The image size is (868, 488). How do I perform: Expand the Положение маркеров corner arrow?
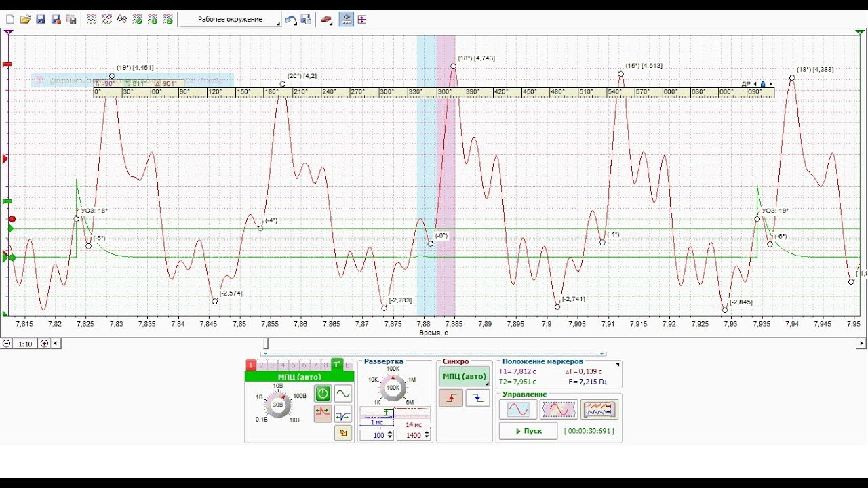pyautogui.click(x=618, y=365)
